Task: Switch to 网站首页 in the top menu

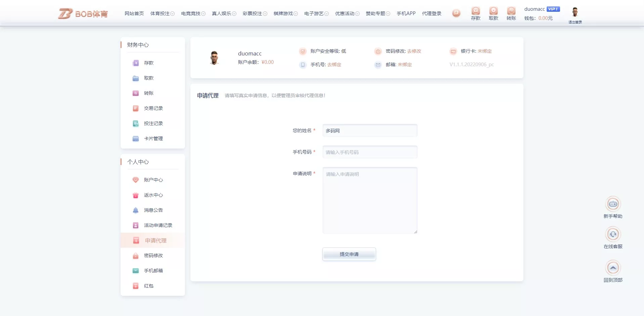Action: pyautogui.click(x=134, y=13)
